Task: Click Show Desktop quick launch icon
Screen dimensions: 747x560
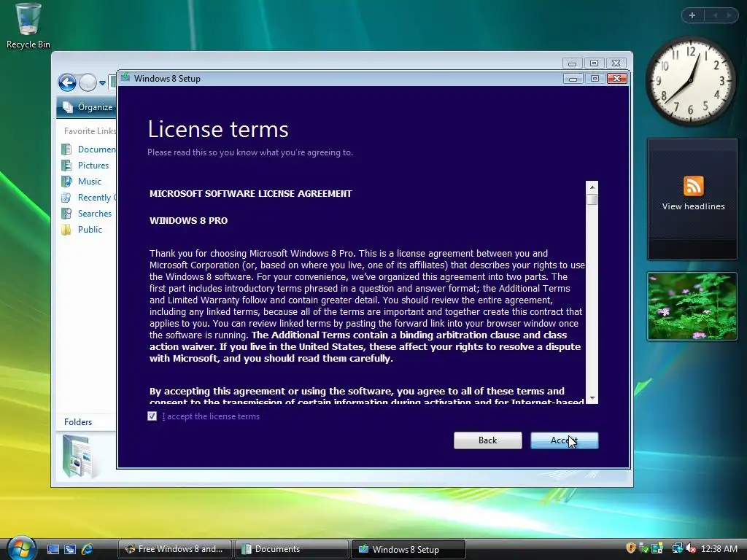Action: tap(53, 549)
